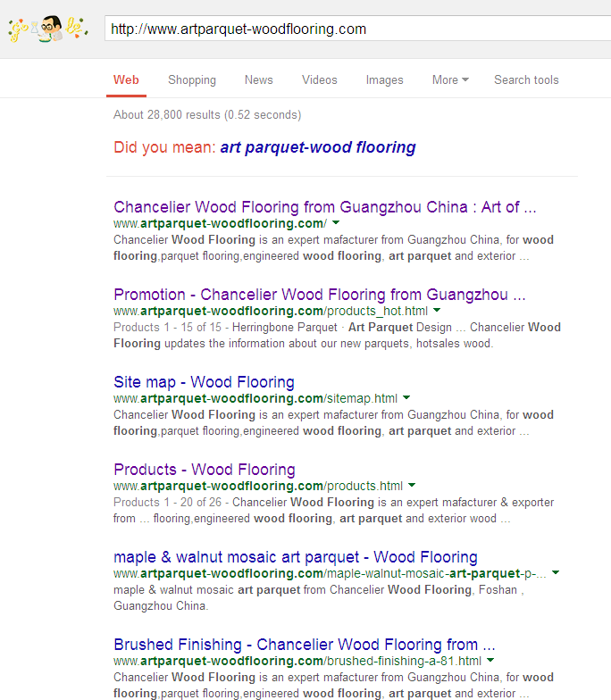Click the Google doodle logo
The width and height of the screenshot is (611, 700).
point(48,29)
